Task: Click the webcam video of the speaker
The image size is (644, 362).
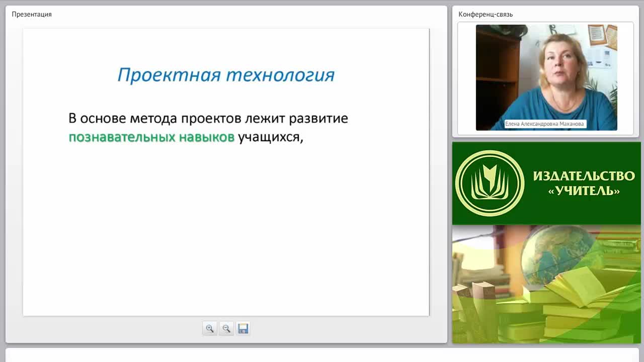Action: pos(546,77)
